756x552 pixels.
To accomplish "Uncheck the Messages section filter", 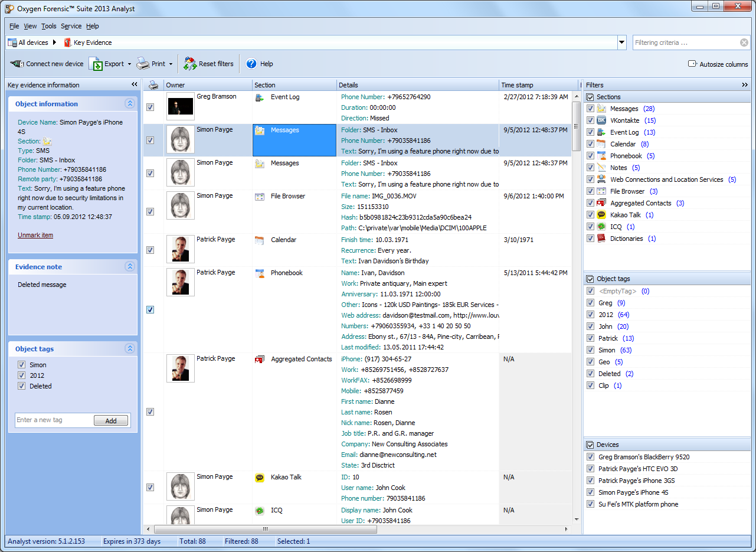I will (590, 109).
